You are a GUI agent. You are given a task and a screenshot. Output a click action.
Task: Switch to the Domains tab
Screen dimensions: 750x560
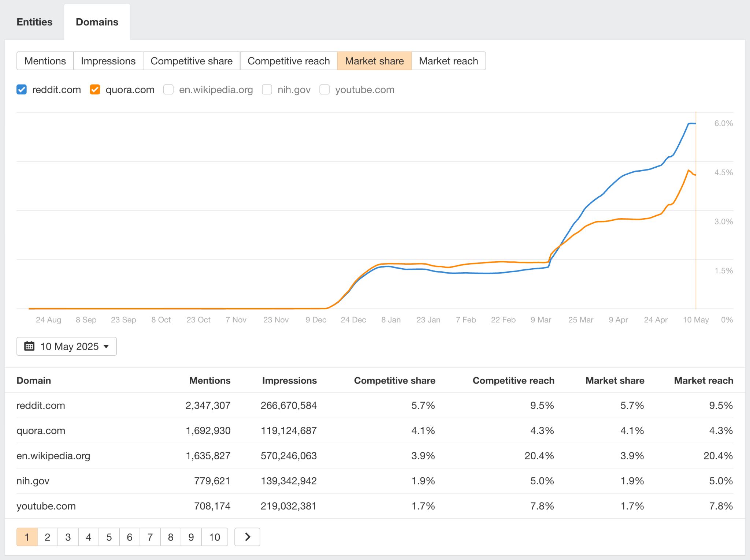coord(97,22)
